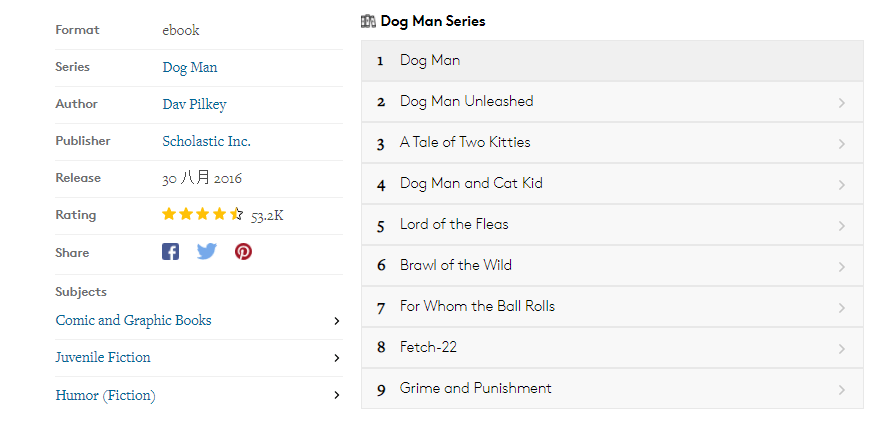Share this book on Twitter
Image resolution: width=891 pixels, height=438 pixels.
coord(207,252)
